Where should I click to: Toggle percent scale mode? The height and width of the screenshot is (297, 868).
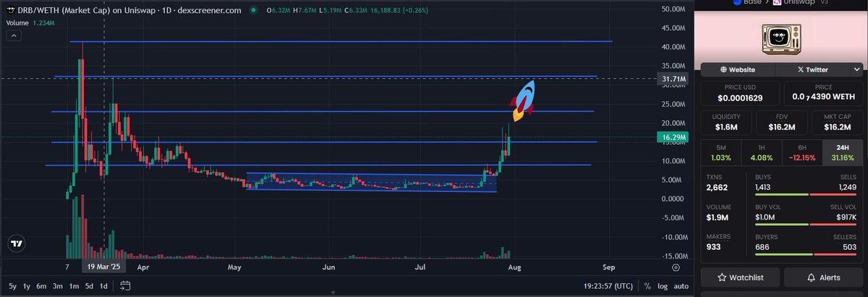[x=647, y=285]
